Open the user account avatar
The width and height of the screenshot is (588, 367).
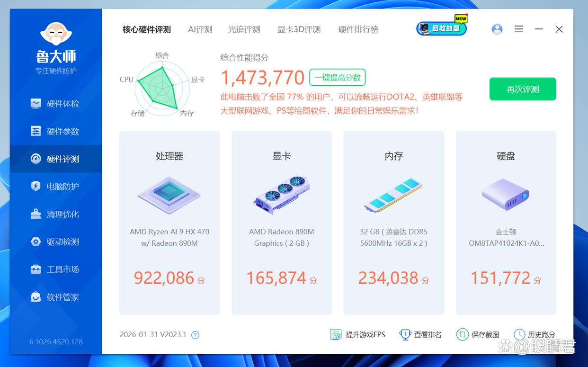497,29
